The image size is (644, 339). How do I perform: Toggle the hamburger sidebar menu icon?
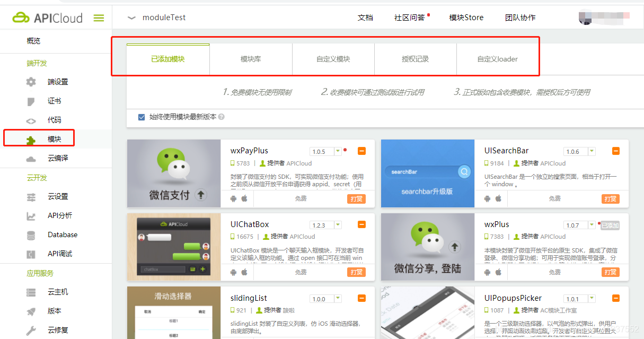tap(99, 18)
